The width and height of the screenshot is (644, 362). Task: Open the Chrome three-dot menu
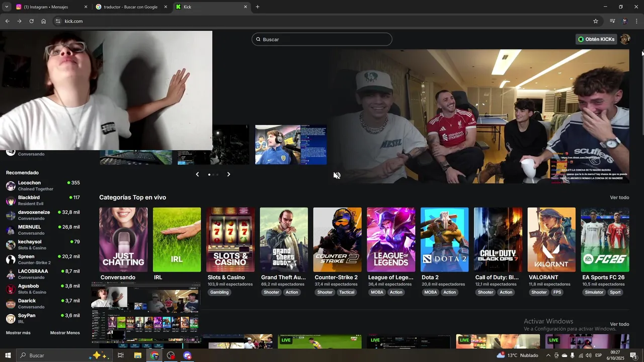(636, 21)
